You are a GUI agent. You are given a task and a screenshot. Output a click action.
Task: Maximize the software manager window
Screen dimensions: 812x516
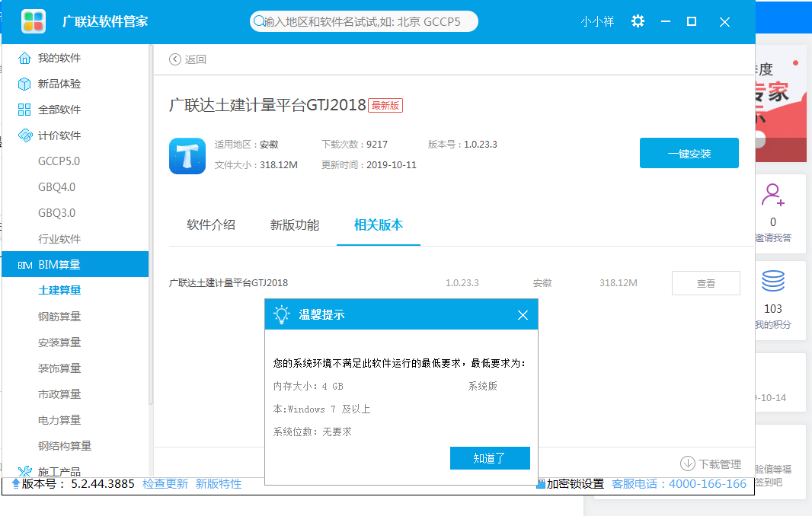[692, 21]
